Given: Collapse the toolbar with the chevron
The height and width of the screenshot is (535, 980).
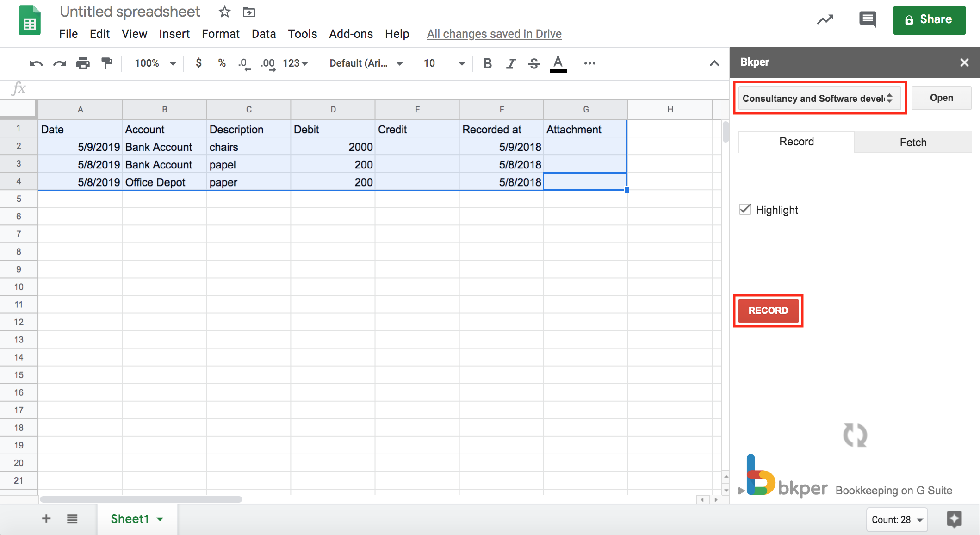Looking at the screenshot, I should (714, 63).
